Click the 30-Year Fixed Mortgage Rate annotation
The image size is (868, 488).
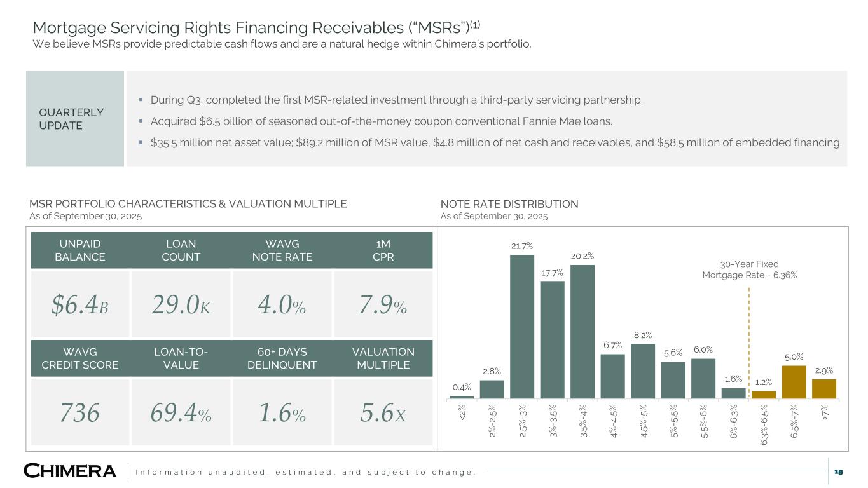[749, 269]
